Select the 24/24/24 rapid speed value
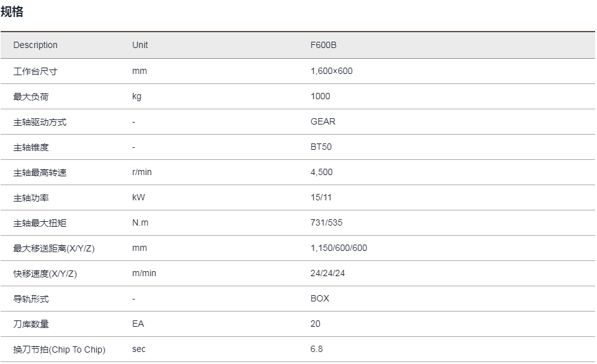 pyautogui.click(x=328, y=273)
